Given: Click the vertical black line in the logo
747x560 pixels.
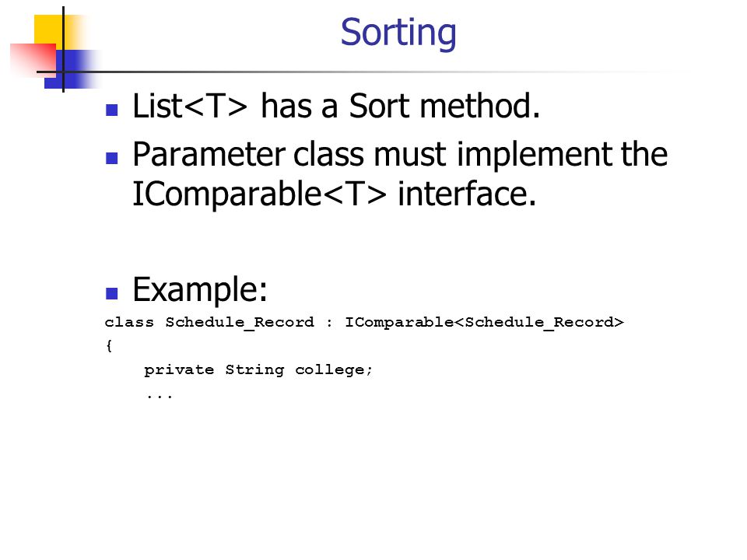Looking at the screenshot, I should click(x=63, y=49).
